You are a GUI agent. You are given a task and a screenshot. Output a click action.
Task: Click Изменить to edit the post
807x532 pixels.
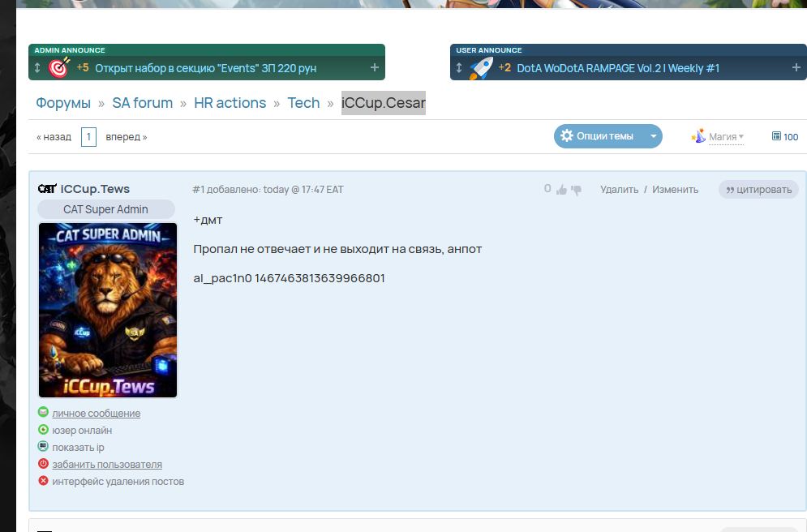click(x=676, y=189)
